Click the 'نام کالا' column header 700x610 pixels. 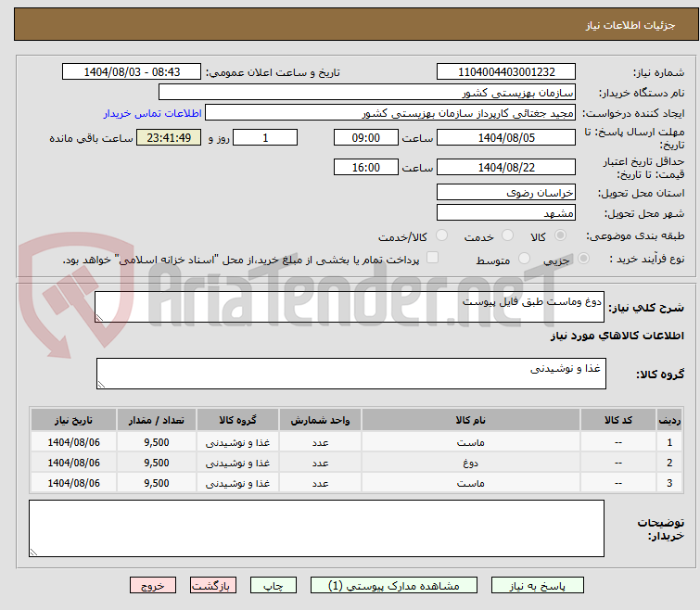click(471, 420)
